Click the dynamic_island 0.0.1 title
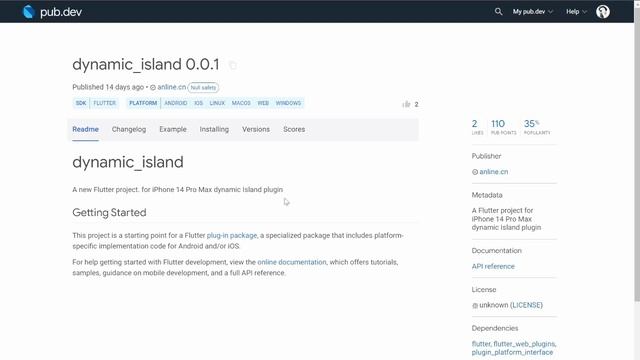Screen dimensions: 640x360 tap(146, 64)
